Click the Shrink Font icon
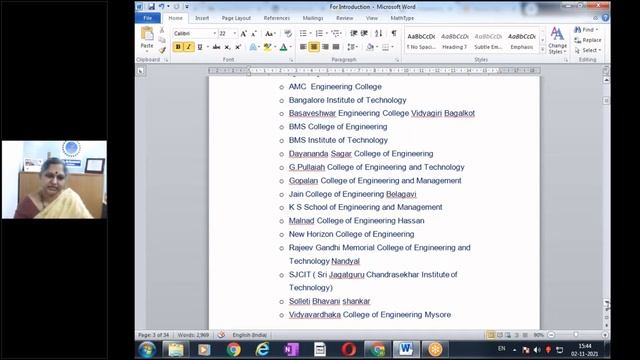Image resolution: width=640 pixels, height=360 pixels. [253, 33]
